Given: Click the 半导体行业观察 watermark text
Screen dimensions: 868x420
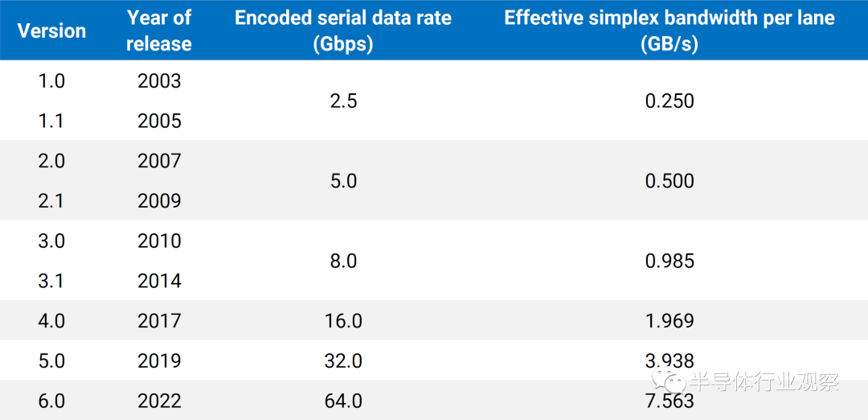Looking at the screenshot, I should tap(764, 381).
